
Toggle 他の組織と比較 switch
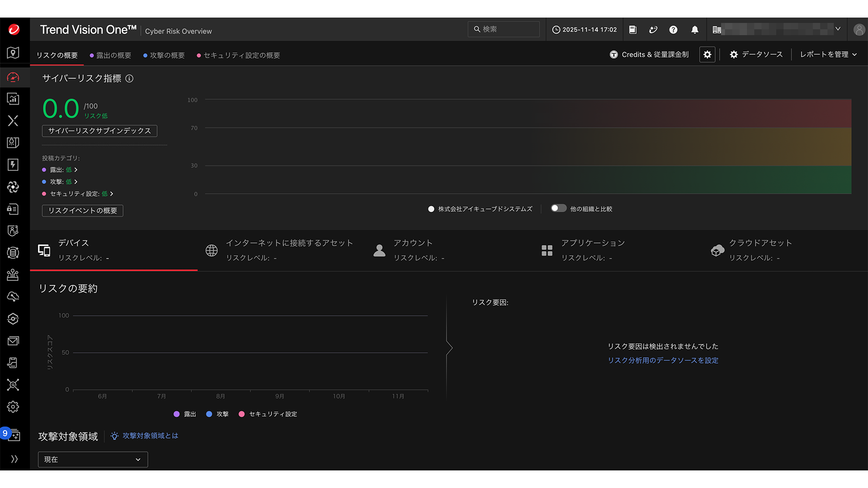coord(558,208)
